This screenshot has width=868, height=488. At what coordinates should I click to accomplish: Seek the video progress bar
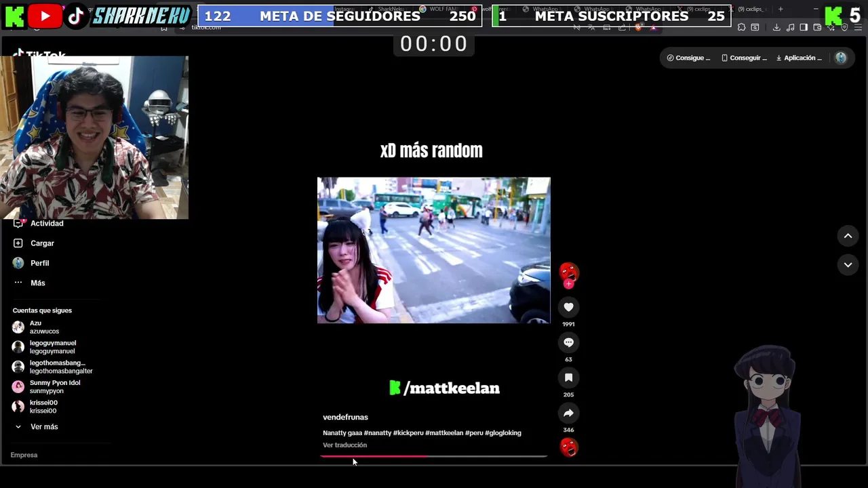click(433, 456)
